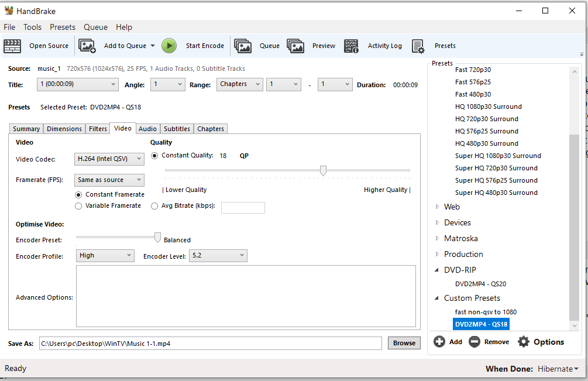The width and height of the screenshot is (588, 381).
Task: Select the Fast 720p30 preset
Action: click(x=473, y=70)
